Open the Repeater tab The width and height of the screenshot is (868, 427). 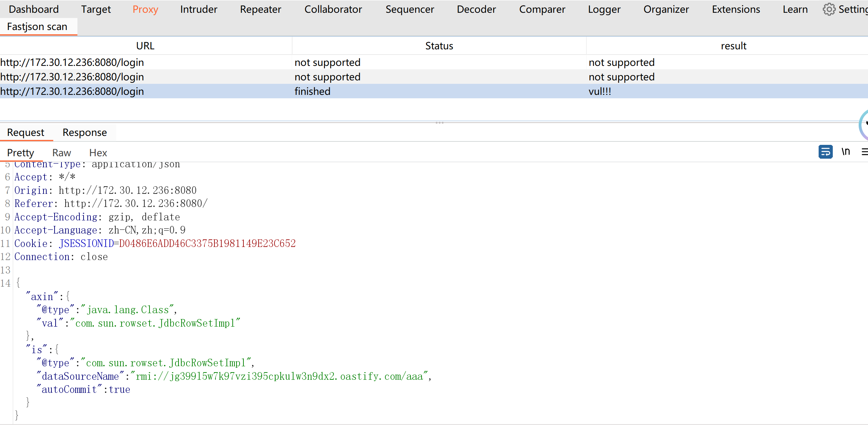click(261, 9)
